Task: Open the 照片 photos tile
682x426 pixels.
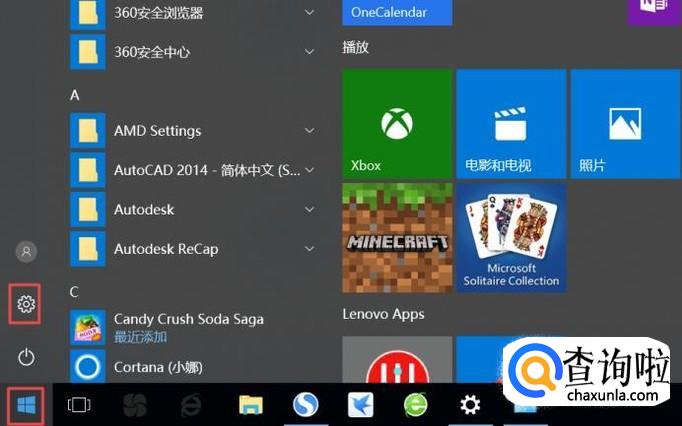Action: [x=625, y=123]
